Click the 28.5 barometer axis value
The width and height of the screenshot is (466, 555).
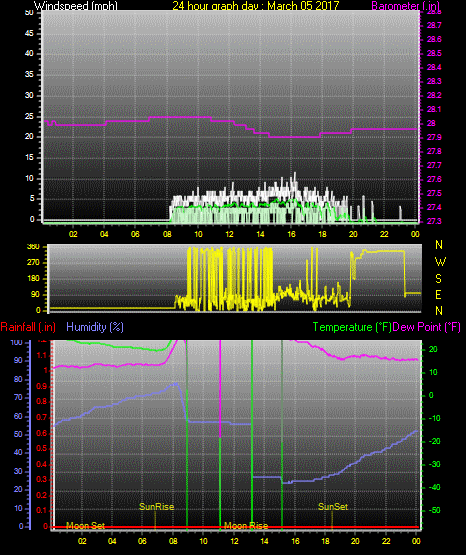(434, 53)
